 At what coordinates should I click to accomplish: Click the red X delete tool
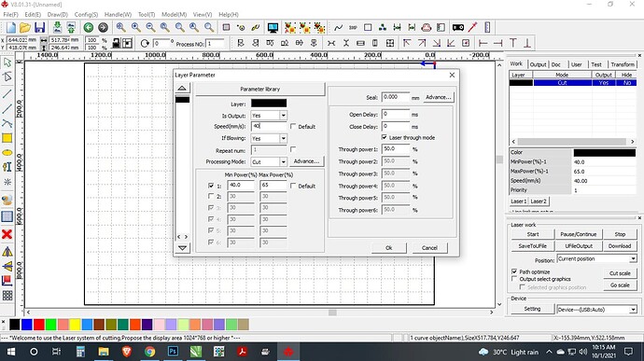(x=7, y=234)
